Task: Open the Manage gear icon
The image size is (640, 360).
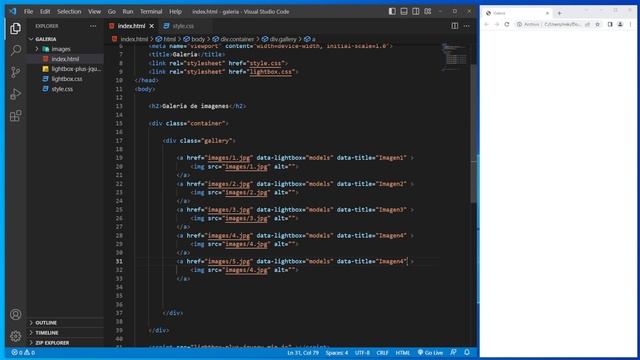Action: tap(16, 336)
